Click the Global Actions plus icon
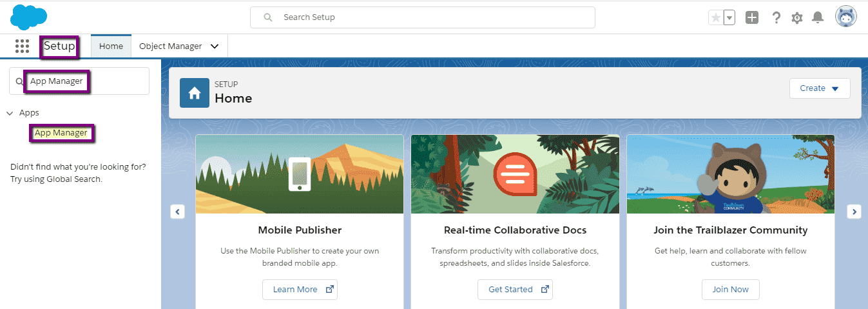Image resolution: width=868 pixels, height=309 pixels. point(752,17)
